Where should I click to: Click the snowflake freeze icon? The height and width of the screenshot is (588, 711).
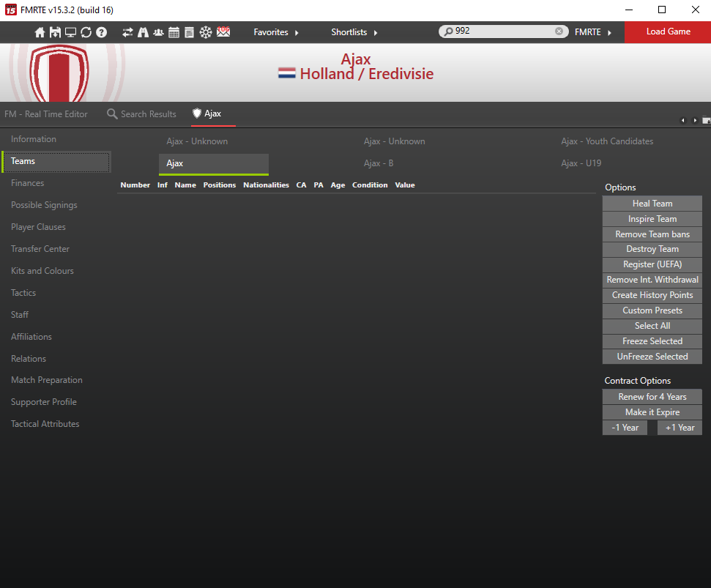[206, 32]
